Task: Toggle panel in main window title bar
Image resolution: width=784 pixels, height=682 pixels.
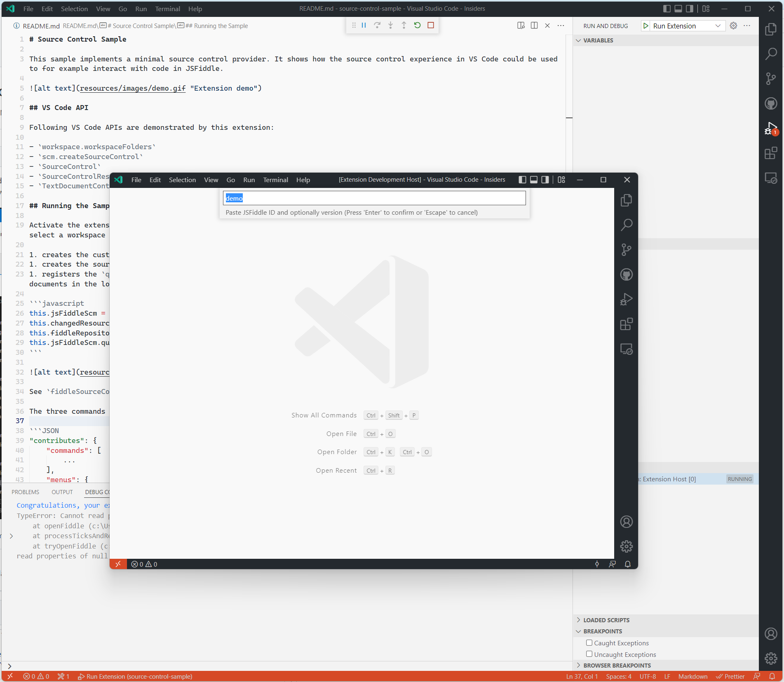Action: tap(678, 9)
